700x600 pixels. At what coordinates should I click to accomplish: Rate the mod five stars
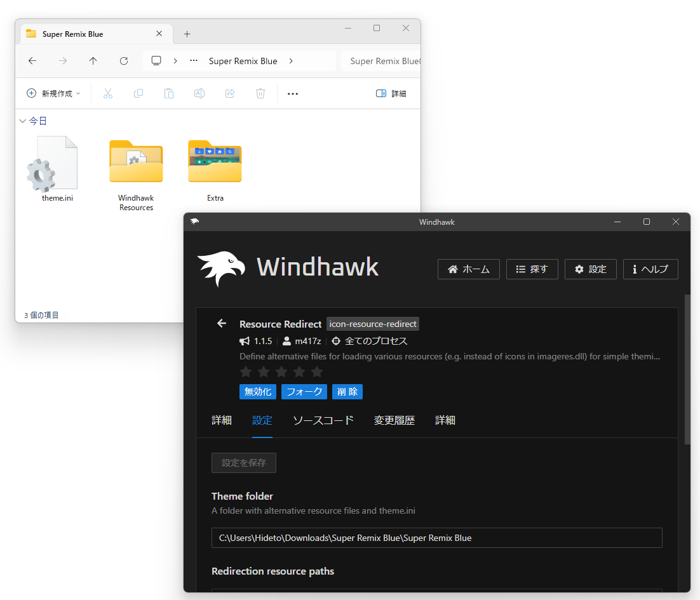(x=317, y=371)
